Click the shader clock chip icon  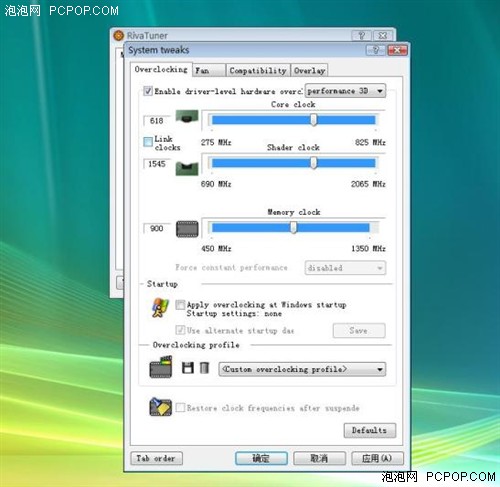tap(187, 168)
